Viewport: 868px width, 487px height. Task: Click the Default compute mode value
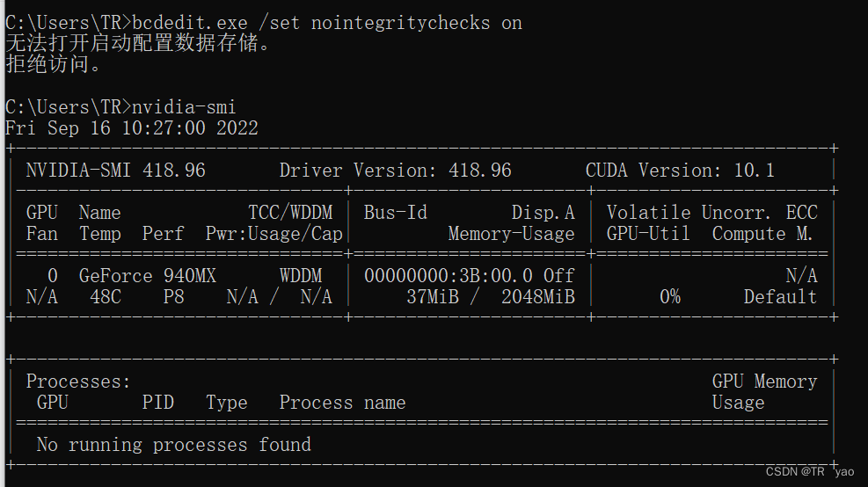point(781,297)
